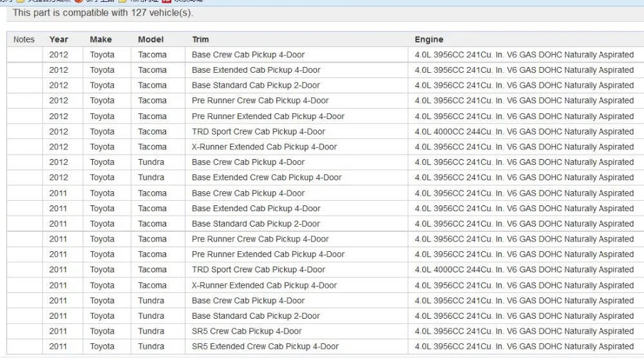Select 2012 Tundra Base Crew Cab Pickup trim
Image resolution: width=644 pixels, height=358 pixels.
point(248,162)
